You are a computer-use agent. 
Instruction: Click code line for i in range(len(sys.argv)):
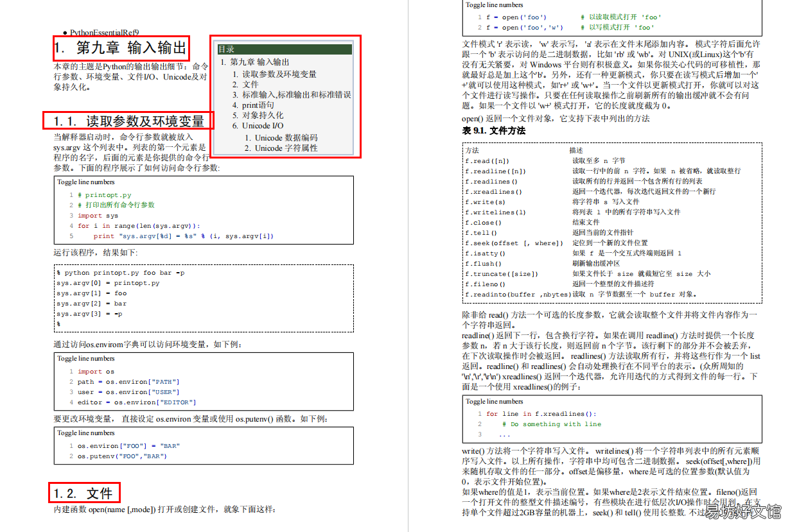tap(139, 226)
